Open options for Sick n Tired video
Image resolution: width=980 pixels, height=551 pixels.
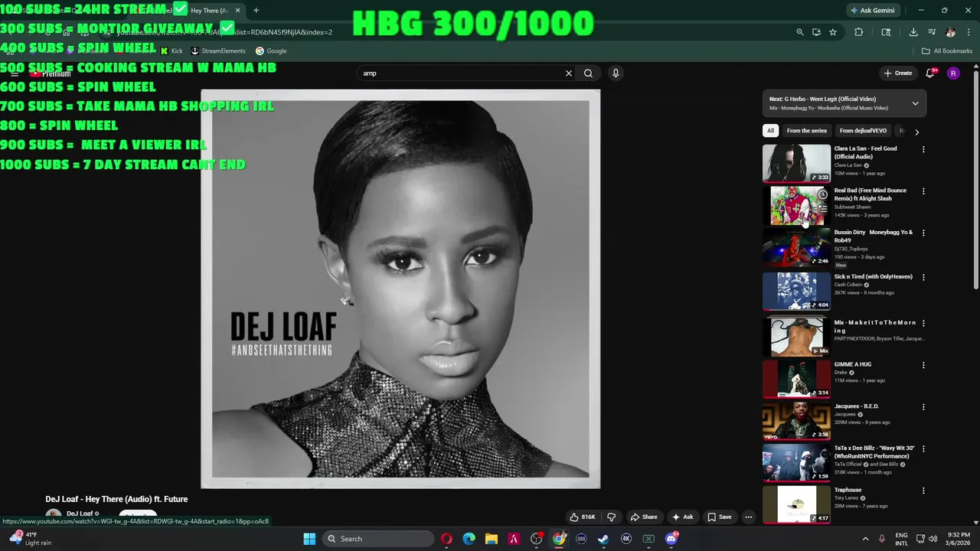coord(923,277)
